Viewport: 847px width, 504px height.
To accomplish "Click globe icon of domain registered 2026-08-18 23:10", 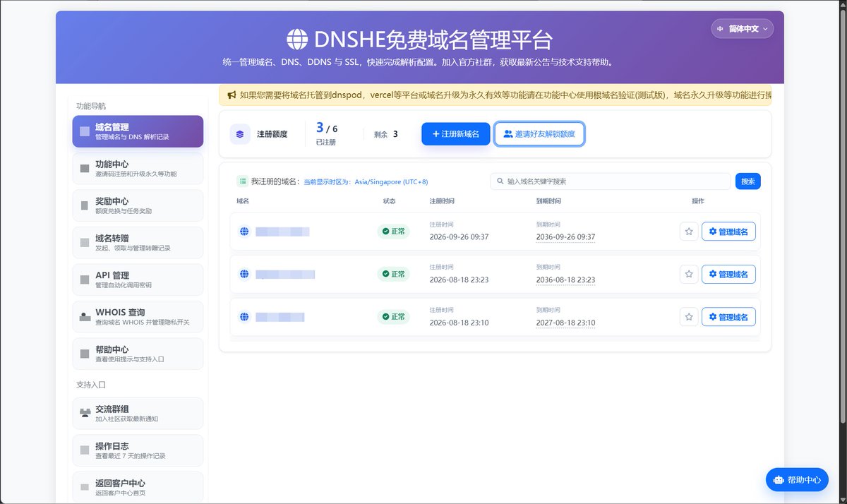I will click(x=244, y=317).
